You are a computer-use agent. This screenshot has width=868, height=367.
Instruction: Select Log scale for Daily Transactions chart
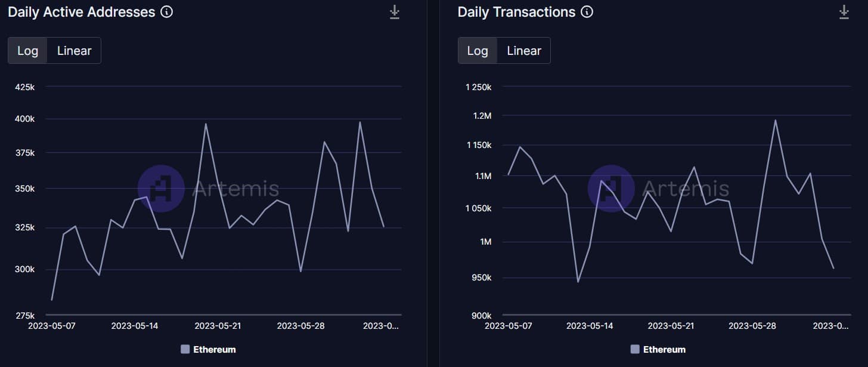click(478, 51)
